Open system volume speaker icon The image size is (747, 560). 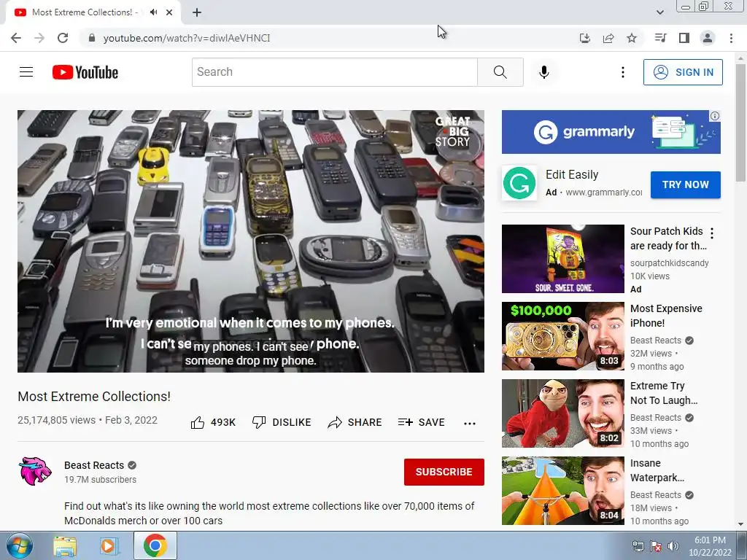point(673,546)
